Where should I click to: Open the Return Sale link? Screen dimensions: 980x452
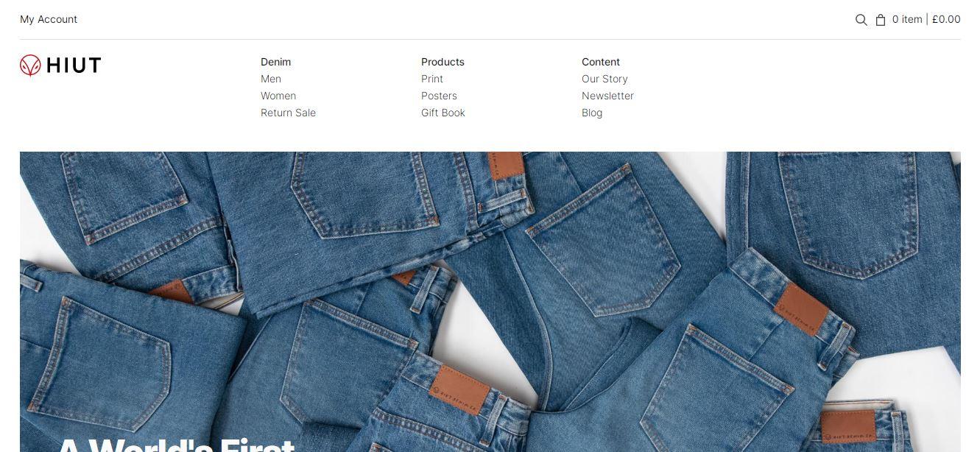pyautogui.click(x=288, y=113)
